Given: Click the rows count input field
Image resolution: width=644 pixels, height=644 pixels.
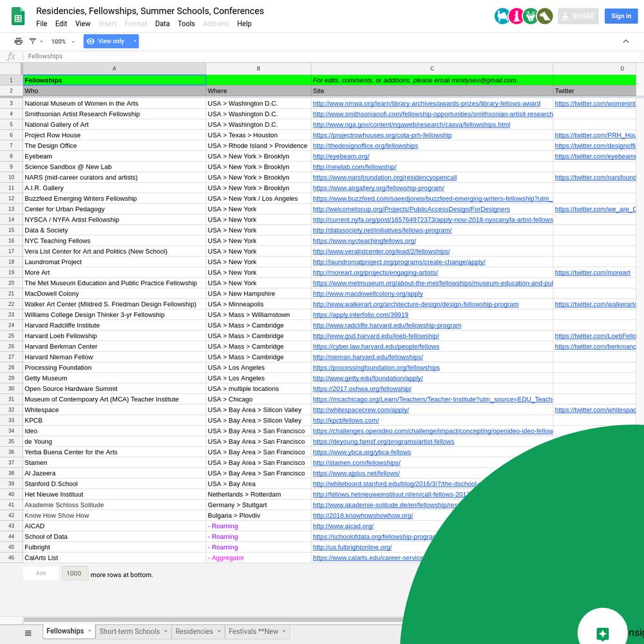Looking at the screenshot, I should (74, 573).
